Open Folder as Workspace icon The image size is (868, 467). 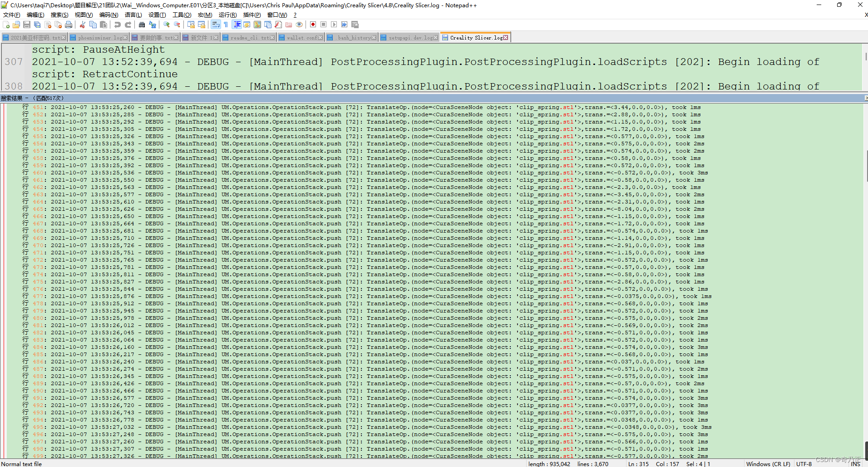tap(289, 25)
